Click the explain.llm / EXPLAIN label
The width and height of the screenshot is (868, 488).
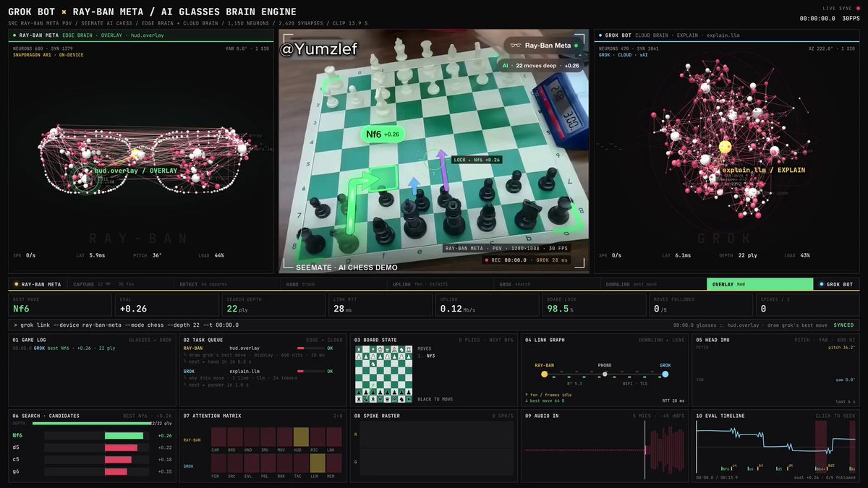click(764, 170)
